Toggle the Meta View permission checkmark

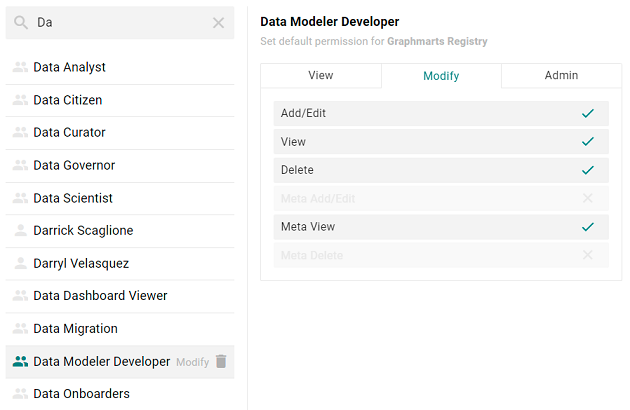[587, 227]
